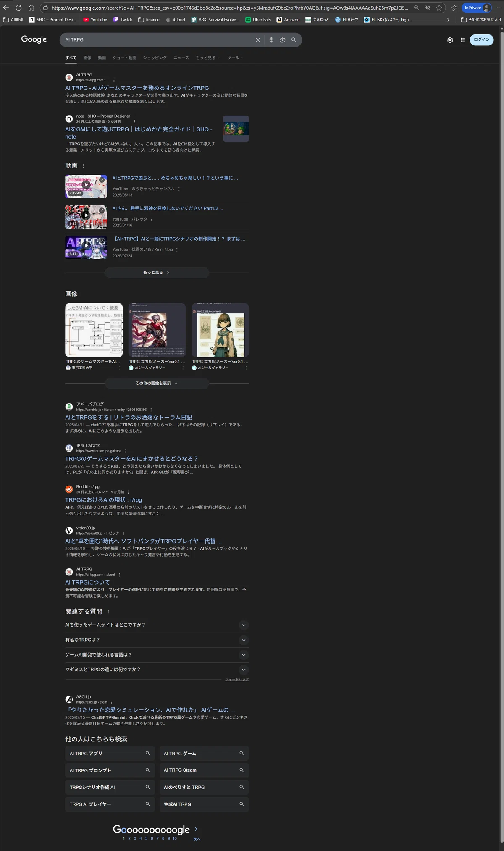The height and width of the screenshot is (851, 504).
Task: Search related query 生成AI TRPG
Action: (204, 804)
